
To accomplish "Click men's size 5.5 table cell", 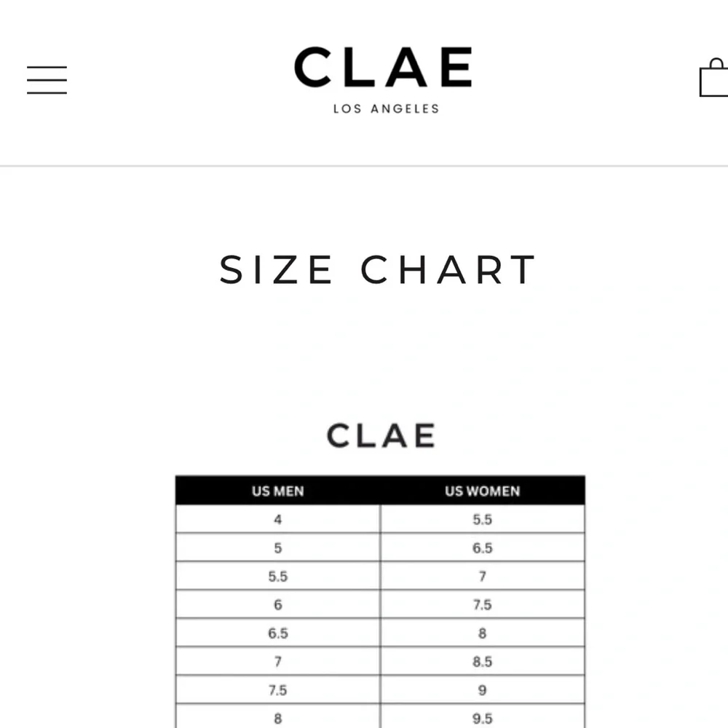I will (x=277, y=576).
